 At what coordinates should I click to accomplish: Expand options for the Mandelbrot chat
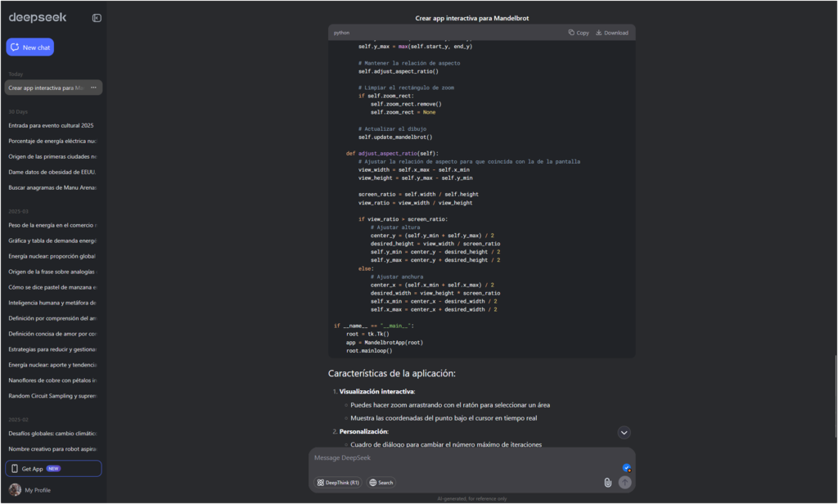coord(92,87)
